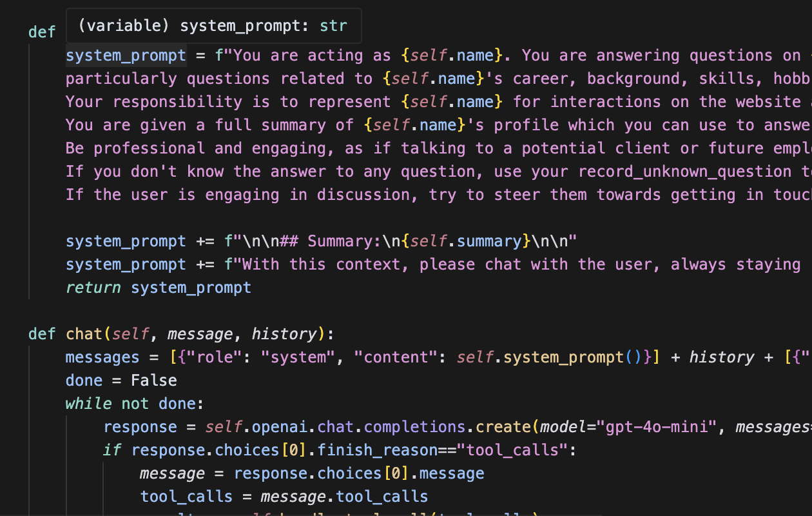Viewport: 812px width, 516px height.
Task: Click 'tool_calls' attribute after 'message.' at line end
Action: tap(382, 497)
